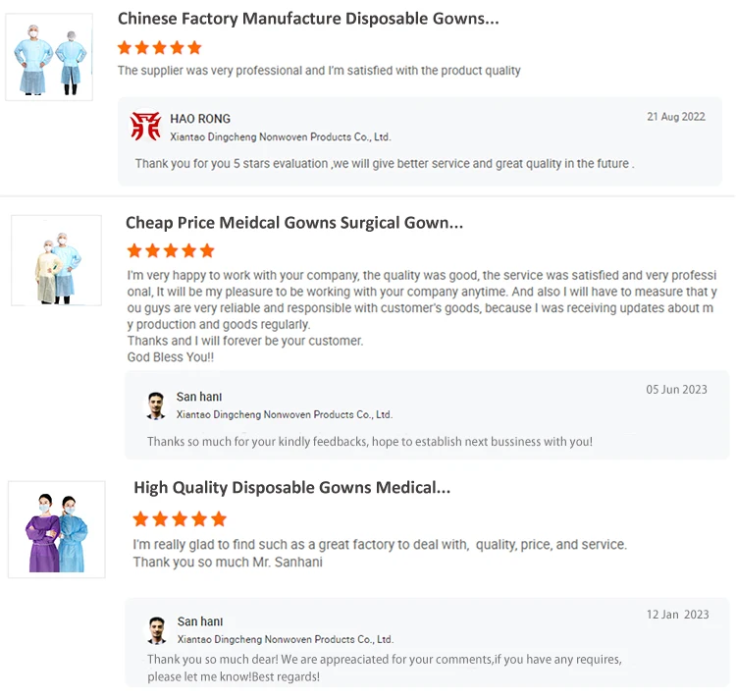Open the purple and blue gowns thumbnail
The width and height of the screenshot is (736, 700).
(56, 528)
